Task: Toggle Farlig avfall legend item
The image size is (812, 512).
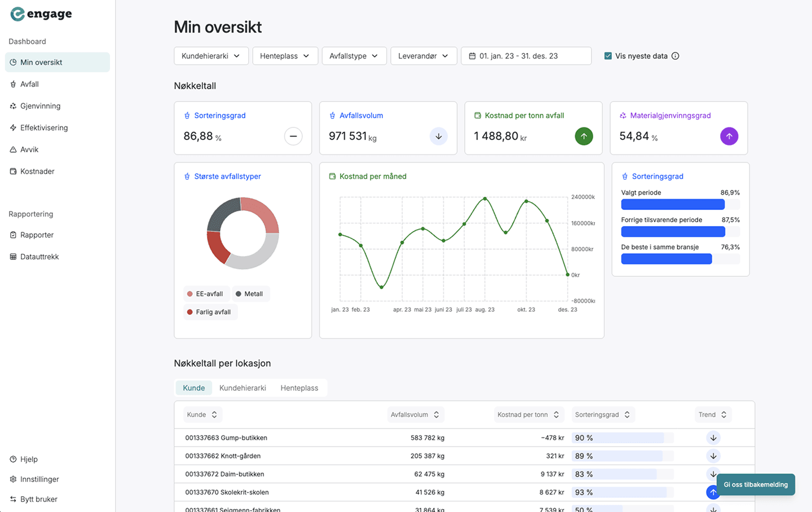Action: (x=209, y=312)
